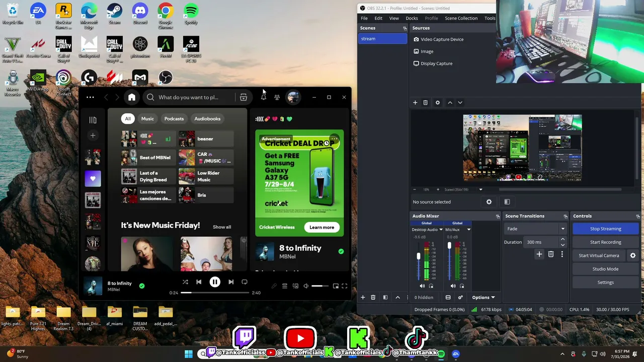644x362 pixels.
Task: Open the Spotify profile avatar menu
Action: (x=293, y=97)
